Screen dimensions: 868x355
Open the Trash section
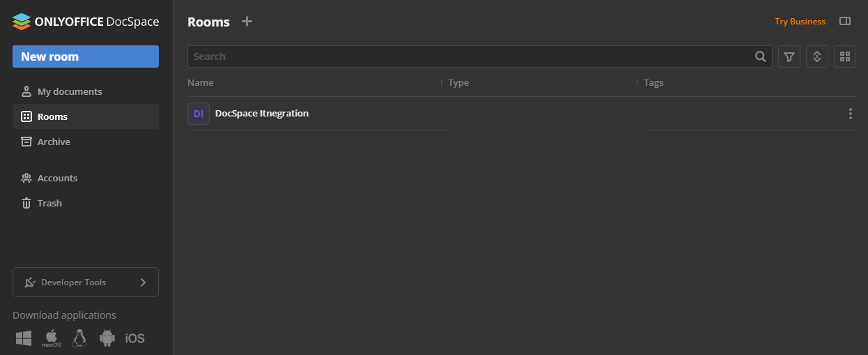(86, 203)
